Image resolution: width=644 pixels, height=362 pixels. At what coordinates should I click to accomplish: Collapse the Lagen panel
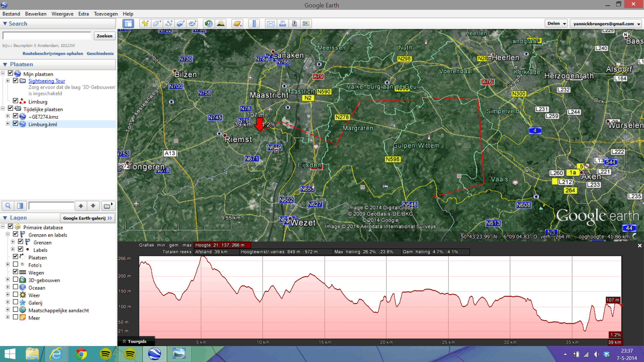click(x=5, y=218)
